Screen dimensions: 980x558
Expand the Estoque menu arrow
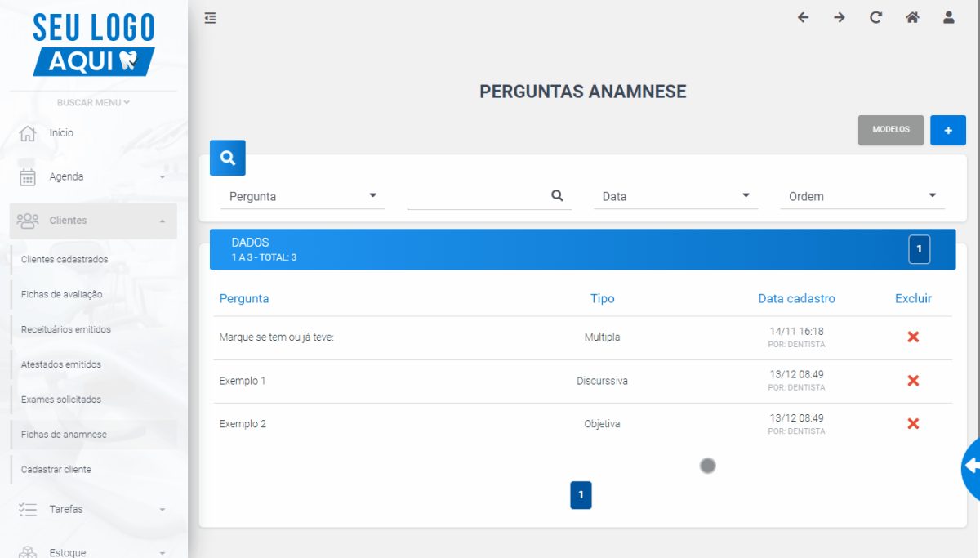[162, 553]
